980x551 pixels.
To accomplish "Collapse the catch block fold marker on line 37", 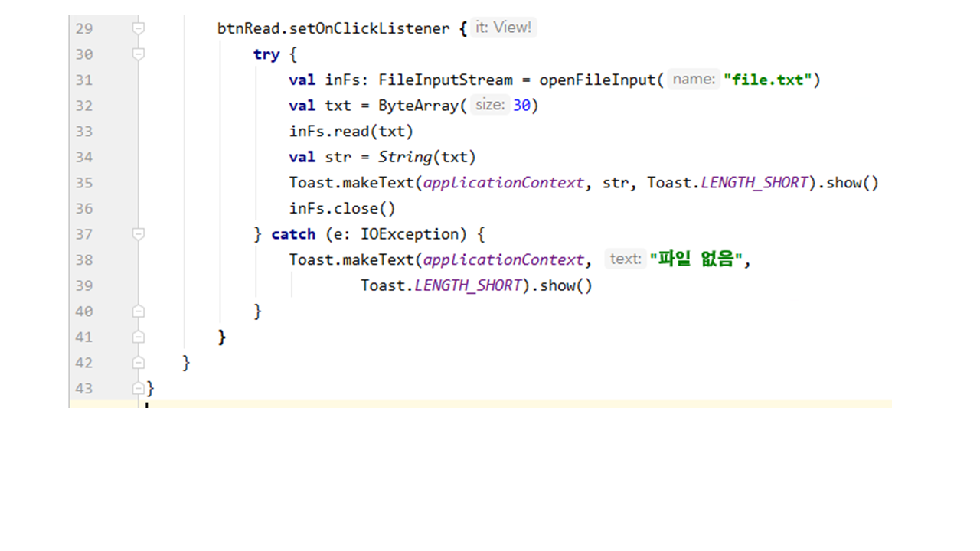I will [x=139, y=233].
